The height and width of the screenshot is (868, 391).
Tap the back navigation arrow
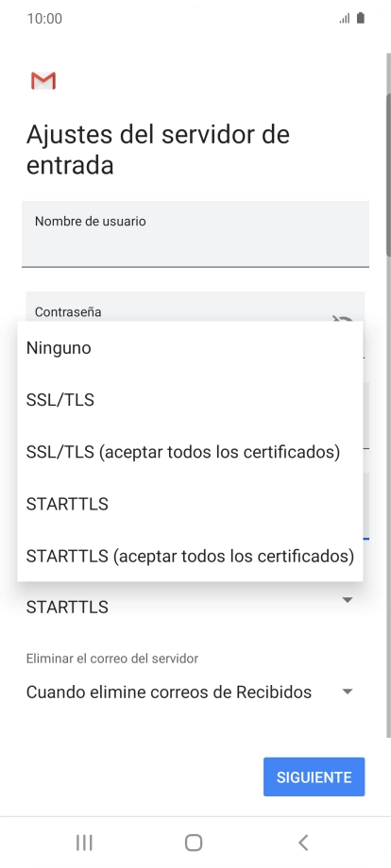(x=303, y=843)
